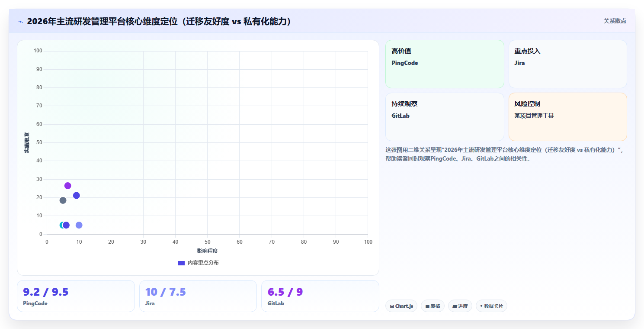
Task: Select the gray scatter point near 18
Action: pyautogui.click(x=63, y=200)
